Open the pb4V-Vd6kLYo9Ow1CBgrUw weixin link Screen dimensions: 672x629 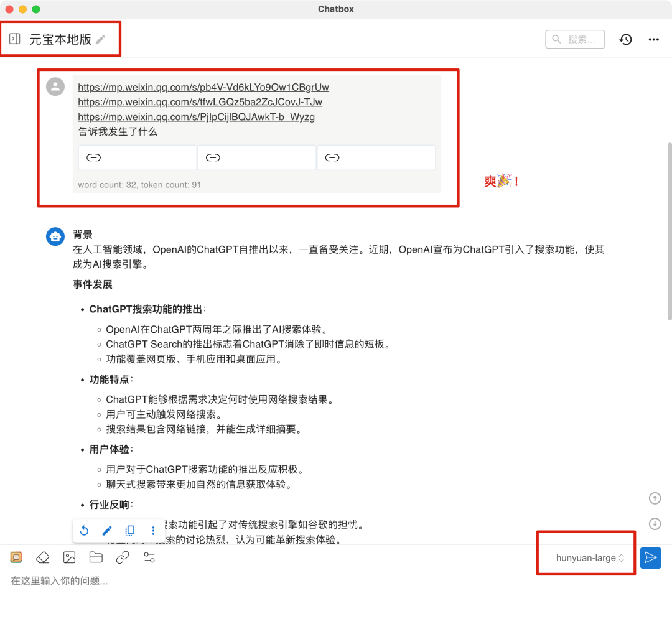pos(203,87)
